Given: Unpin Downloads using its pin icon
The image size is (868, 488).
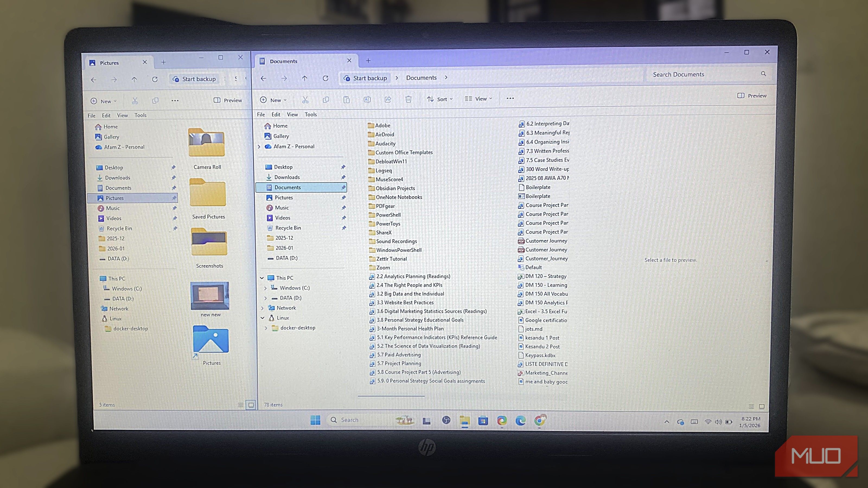Looking at the screenshot, I should 344,177.
